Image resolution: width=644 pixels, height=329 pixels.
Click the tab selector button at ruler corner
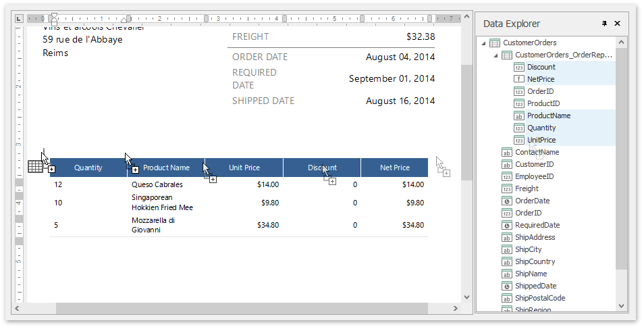pos(19,19)
